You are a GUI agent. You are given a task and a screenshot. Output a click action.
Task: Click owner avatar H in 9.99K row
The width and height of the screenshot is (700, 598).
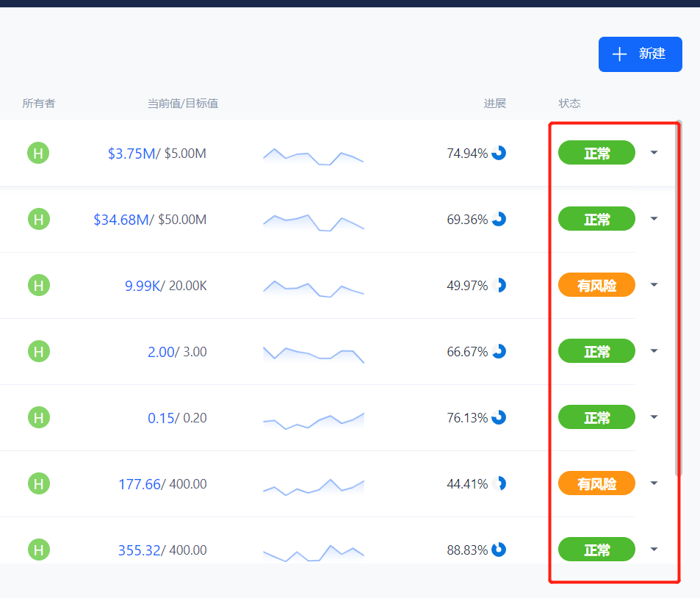pyautogui.click(x=38, y=285)
